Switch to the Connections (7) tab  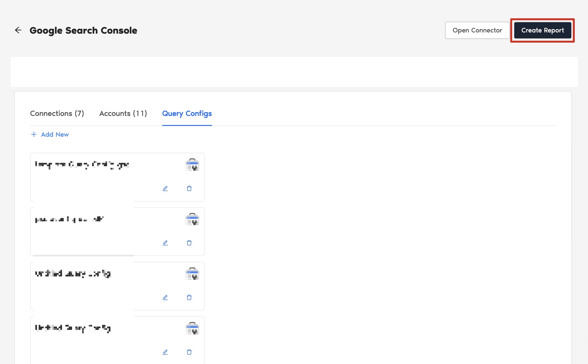(x=57, y=113)
